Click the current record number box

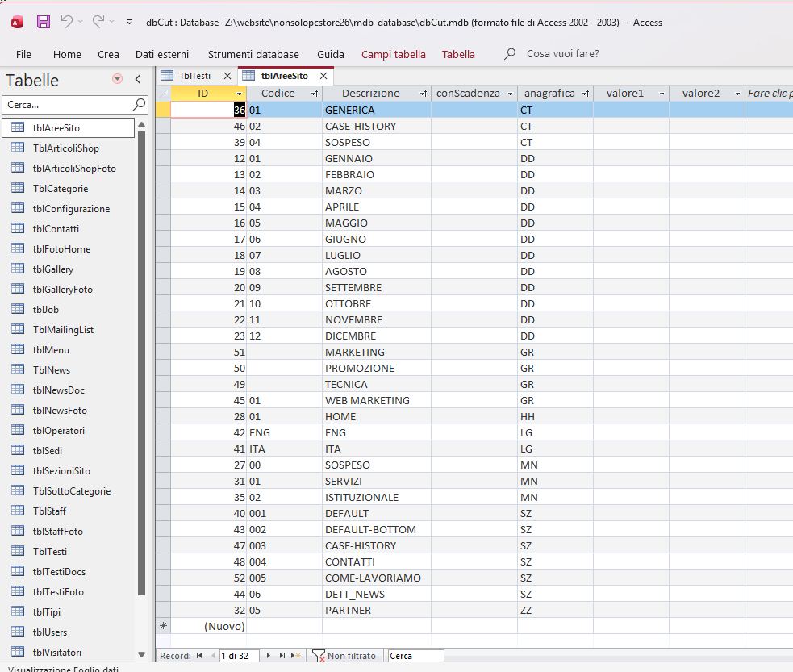pos(240,656)
